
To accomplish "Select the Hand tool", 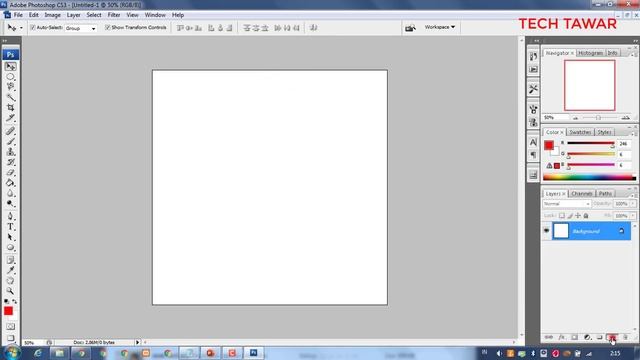I will click(x=11, y=281).
